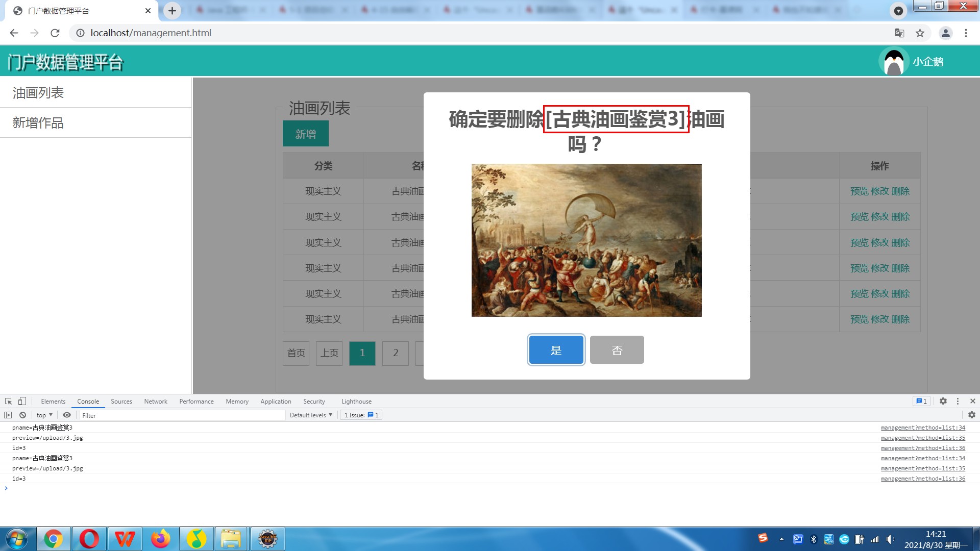The height and width of the screenshot is (551, 980).
Task: Confirm deletion by clicking 是 button
Action: 556,350
